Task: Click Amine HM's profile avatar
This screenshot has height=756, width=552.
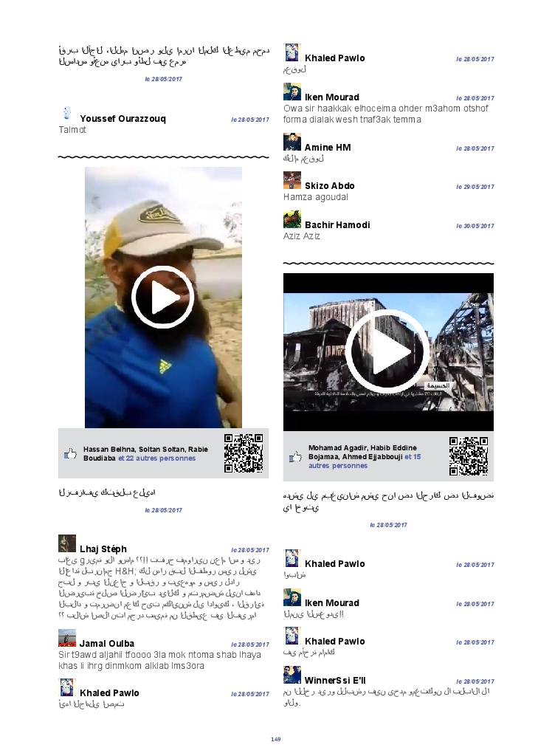Action: (292, 142)
